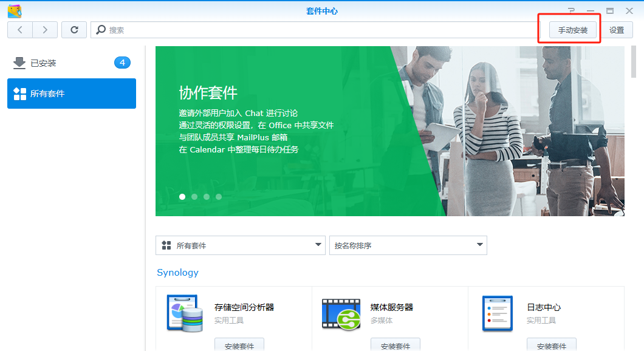Image resolution: width=644 pixels, height=351 pixels.
Task: Open 设置 settings
Action: tap(617, 30)
